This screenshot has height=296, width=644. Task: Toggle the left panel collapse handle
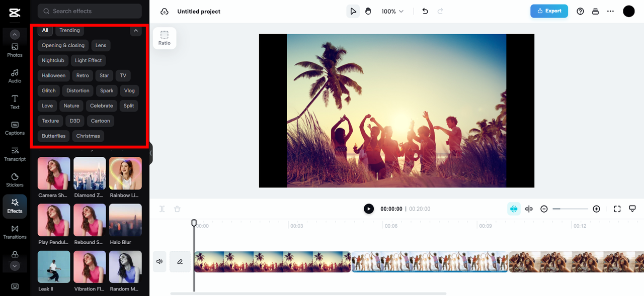[150, 153]
